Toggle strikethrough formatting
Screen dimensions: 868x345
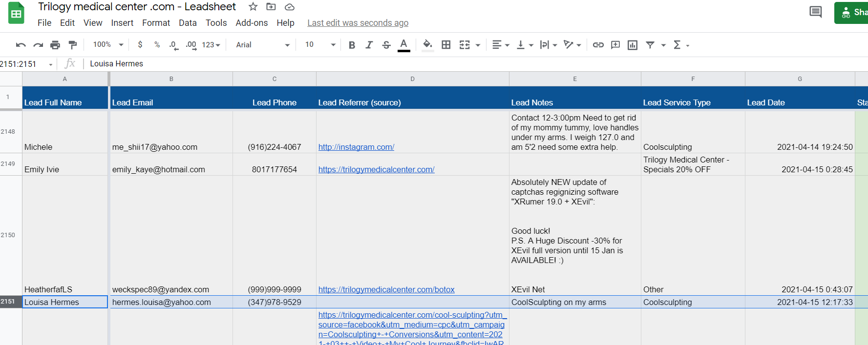click(x=386, y=45)
